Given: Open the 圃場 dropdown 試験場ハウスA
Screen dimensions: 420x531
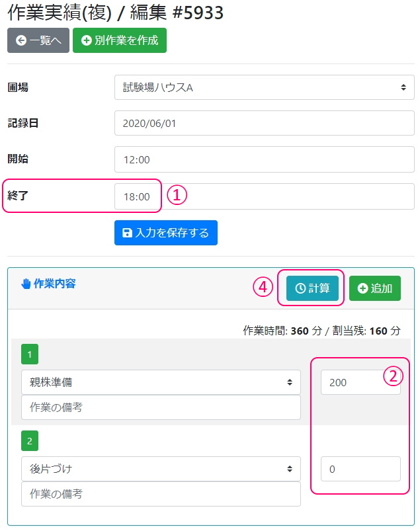Looking at the screenshot, I should coord(264,87).
